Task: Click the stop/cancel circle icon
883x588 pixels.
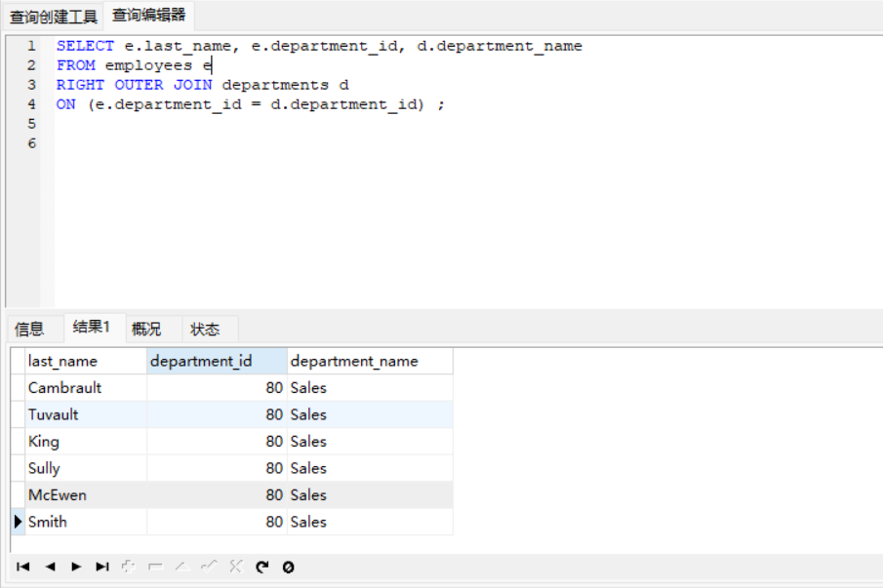Action: click(x=288, y=567)
